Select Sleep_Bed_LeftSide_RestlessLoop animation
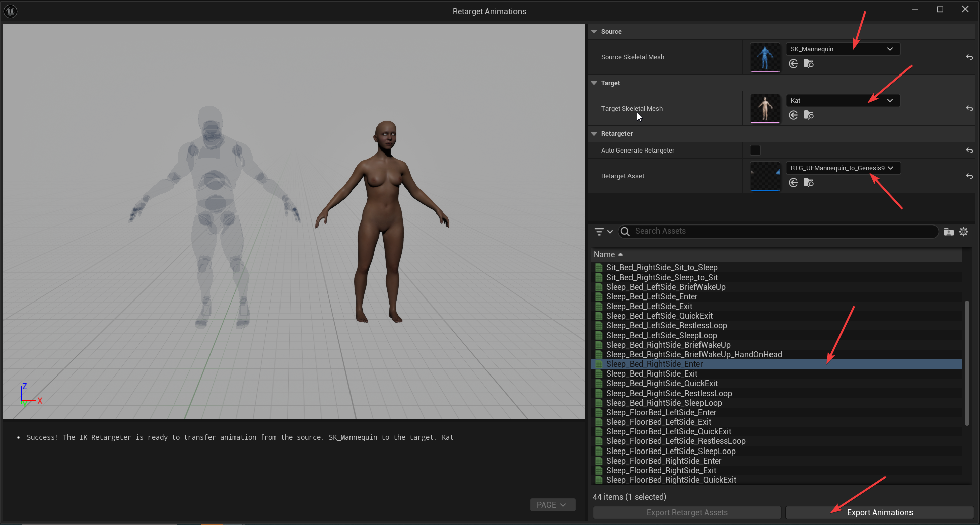 [777, 326]
